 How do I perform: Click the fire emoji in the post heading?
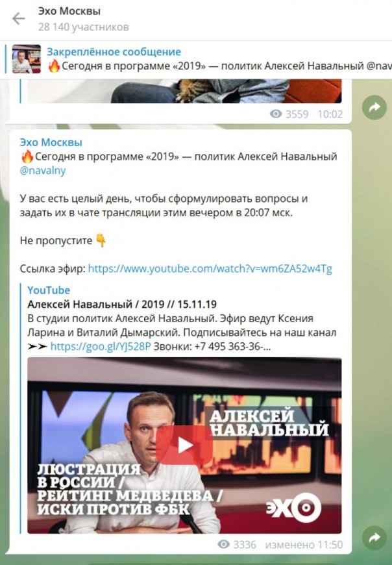[27, 157]
